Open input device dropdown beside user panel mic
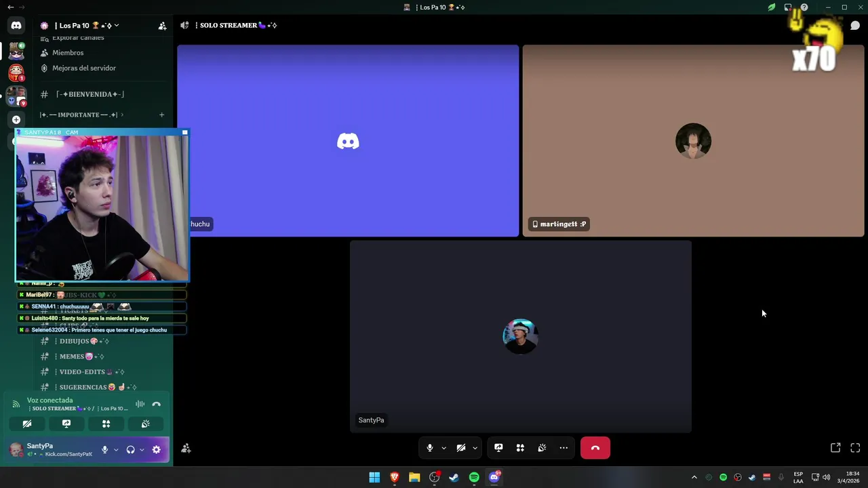Image resolution: width=868 pixels, height=488 pixels. pyautogui.click(x=116, y=449)
